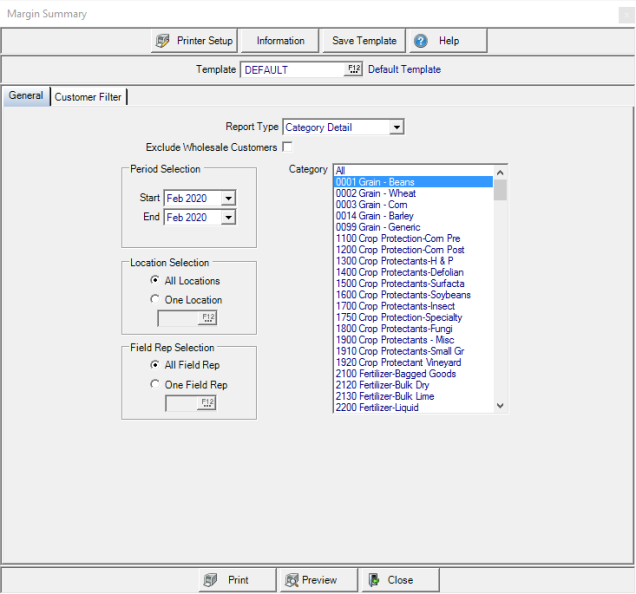Expand the Start period dropdown
The width and height of the screenshot is (636, 594).
tap(228, 198)
